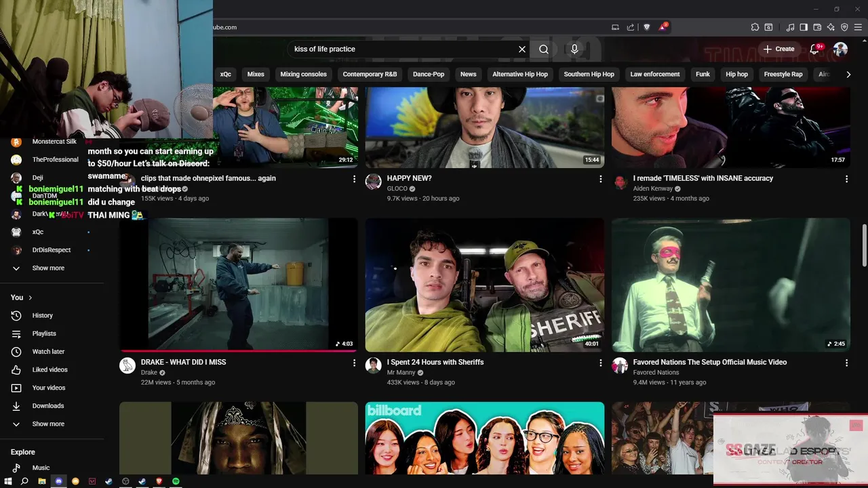The image size is (868, 488).
Task: Toggle the browser sidebar panel icon
Action: click(x=804, y=27)
